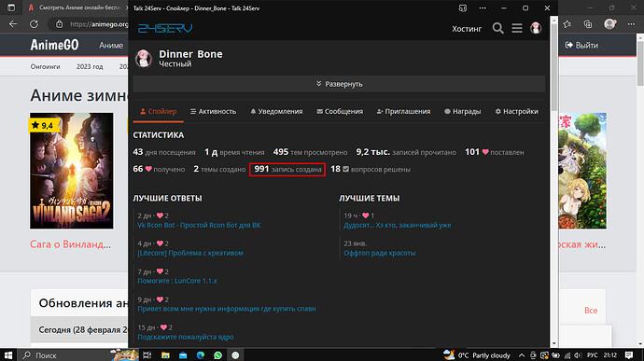Open Microsoft Edge from the taskbar
This screenshot has height=361, width=644.
[201, 355]
